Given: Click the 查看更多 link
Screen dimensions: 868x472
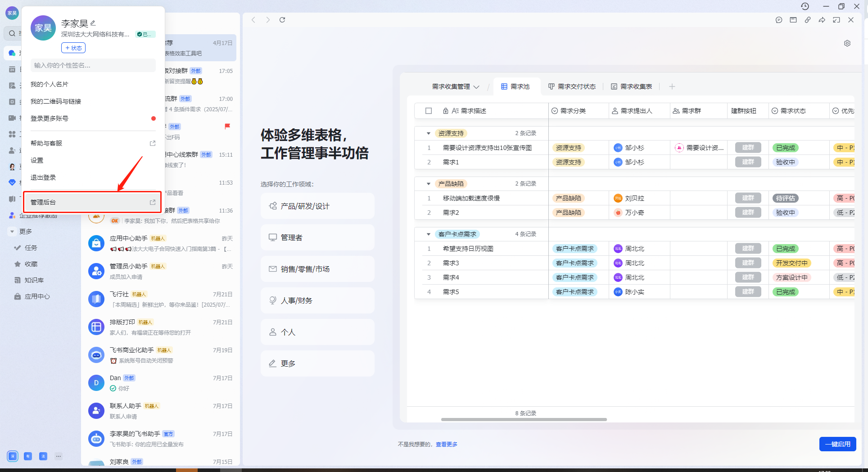Looking at the screenshot, I should (447, 445).
